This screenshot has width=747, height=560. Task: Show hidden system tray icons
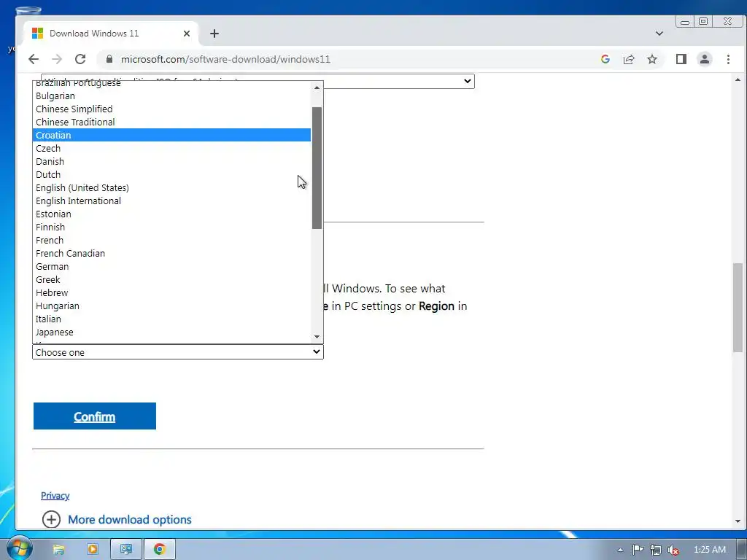point(620,550)
